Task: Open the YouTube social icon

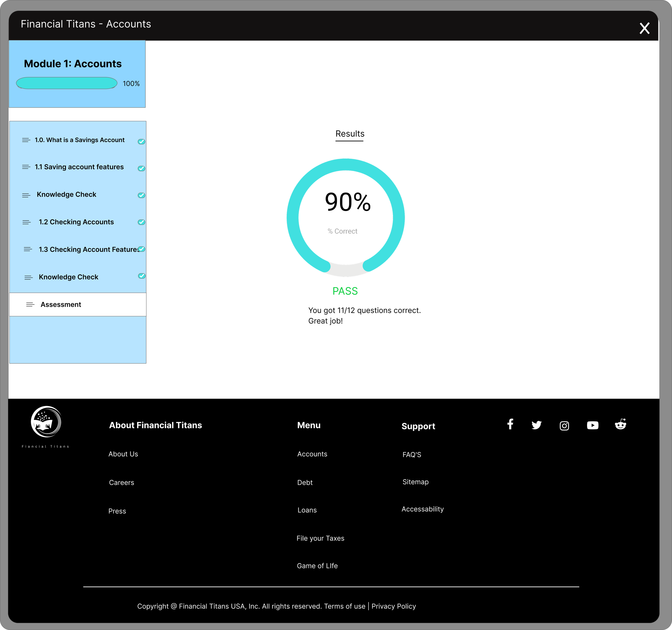Action: 592,425
